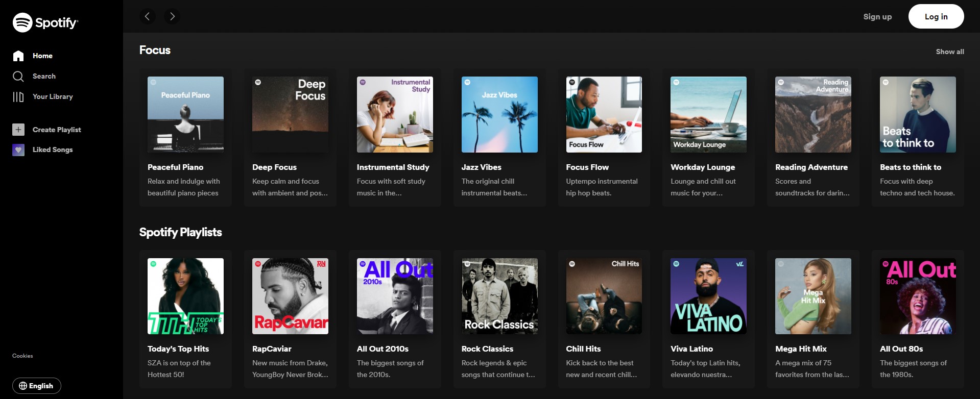Show all Focus playlists
The width and height of the screenshot is (980, 399).
point(949,52)
